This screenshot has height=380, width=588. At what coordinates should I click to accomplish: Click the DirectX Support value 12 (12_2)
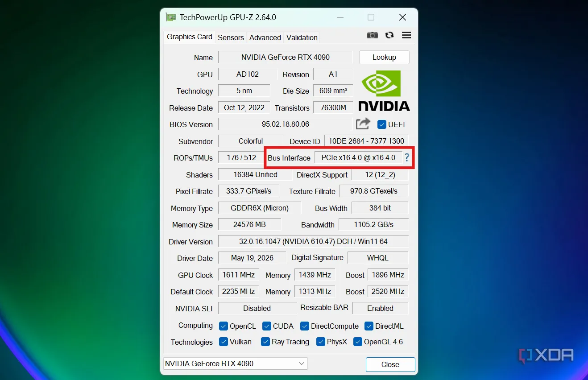380,174
